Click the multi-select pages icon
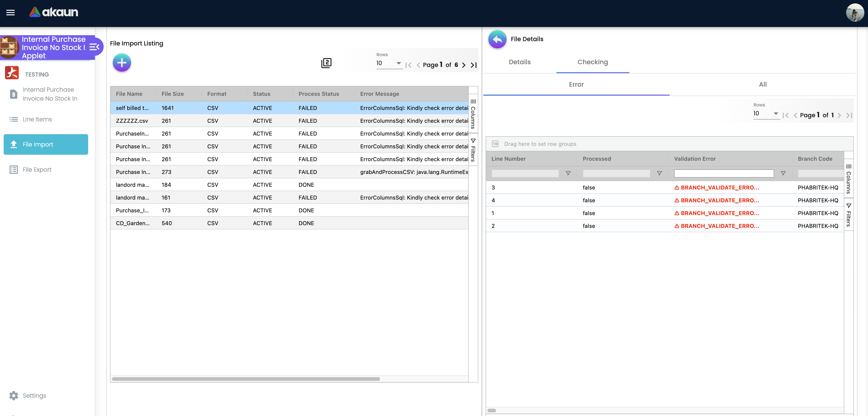The width and height of the screenshot is (868, 416). 326,63
